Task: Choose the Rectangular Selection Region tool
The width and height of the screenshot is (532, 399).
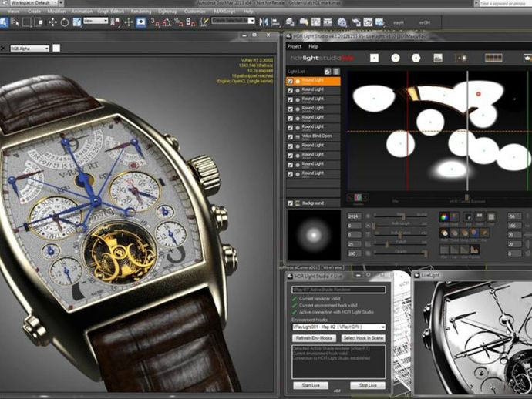Action: point(26,22)
